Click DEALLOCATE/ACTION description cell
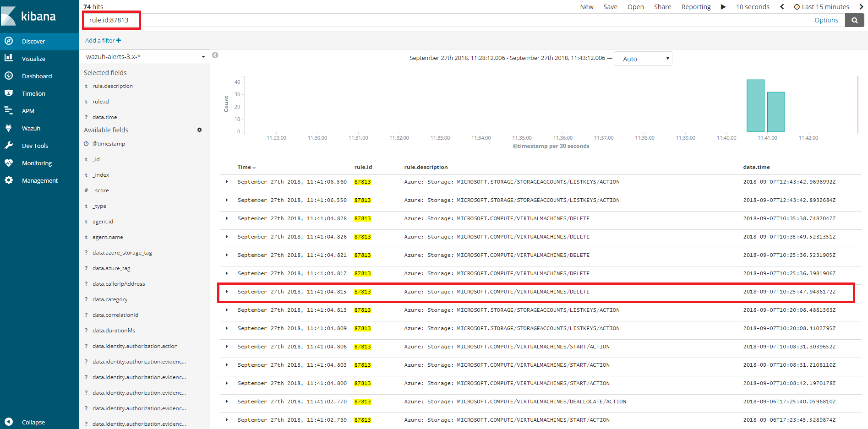Screen dimensions: 868x429 point(515,402)
